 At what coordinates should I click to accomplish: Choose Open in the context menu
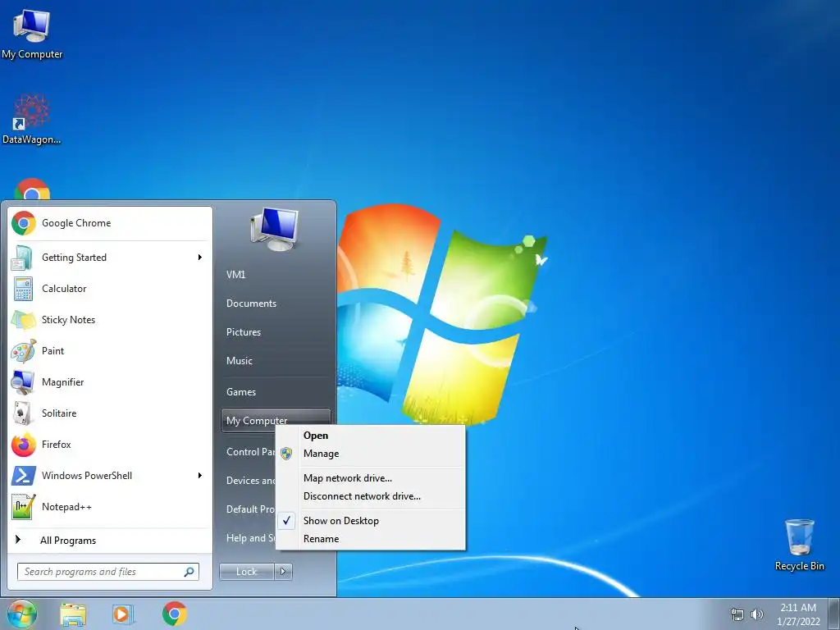[x=316, y=436]
